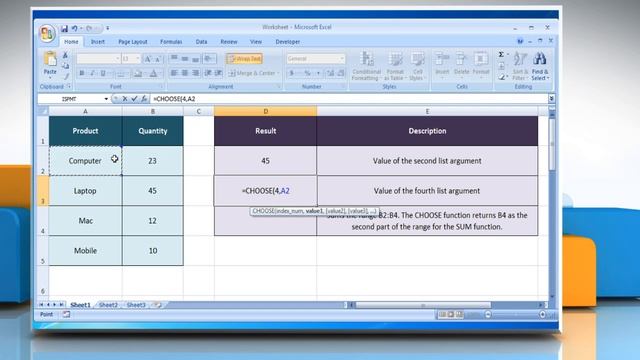Screen dimensions: 640x360
Task: Open the Name Box dropdown arrow
Action: (106, 99)
